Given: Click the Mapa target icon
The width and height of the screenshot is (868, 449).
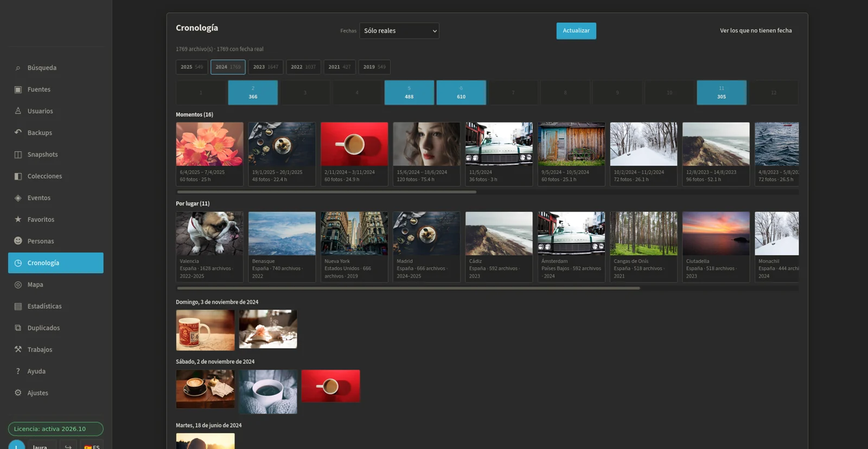Looking at the screenshot, I should [18, 285].
